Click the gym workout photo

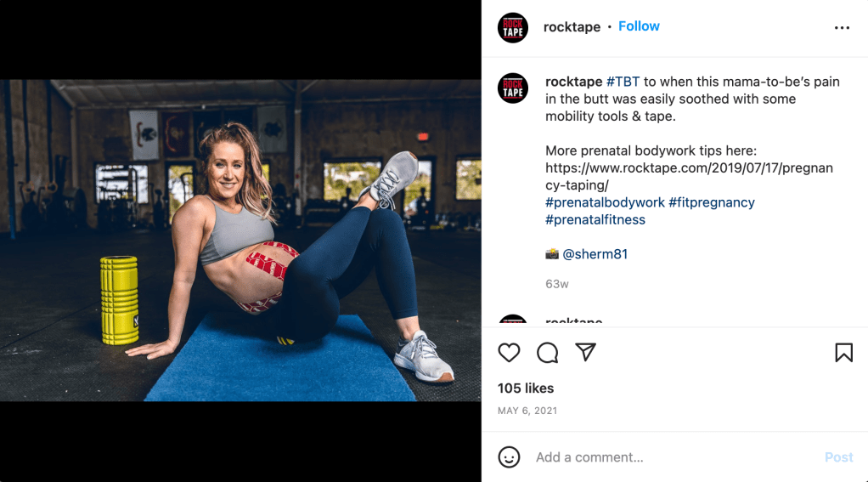pos(240,241)
